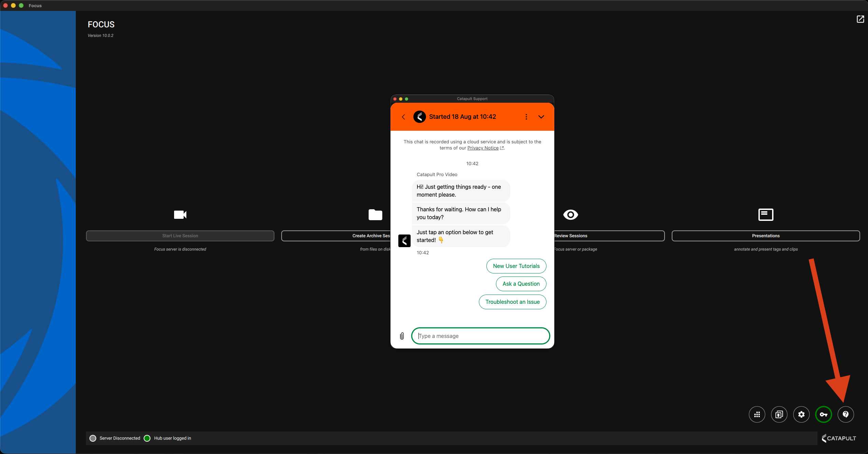The width and height of the screenshot is (868, 454).
Task: Click the Catapult logo in status bar
Action: (x=839, y=438)
